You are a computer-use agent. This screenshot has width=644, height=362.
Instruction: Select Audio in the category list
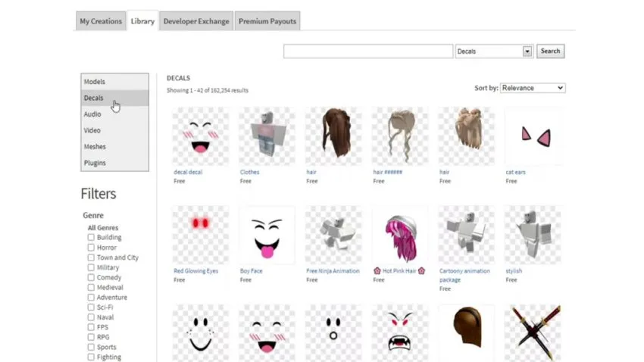coord(115,114)
